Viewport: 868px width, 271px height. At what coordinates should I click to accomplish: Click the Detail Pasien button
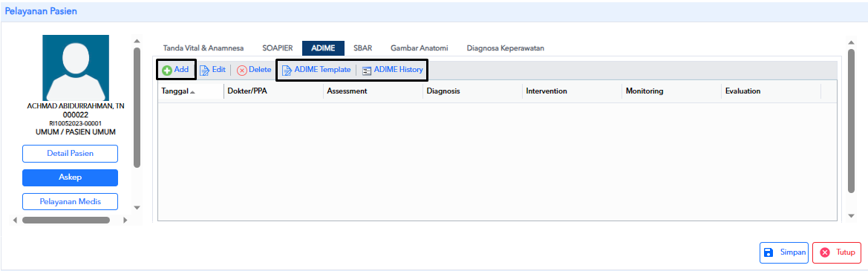pyautogui.click(x=71, y=153)
